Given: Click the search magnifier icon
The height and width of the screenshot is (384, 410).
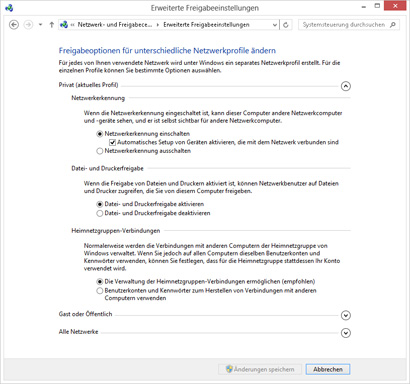Looking at the screenshot, I should tap(393, 25).
